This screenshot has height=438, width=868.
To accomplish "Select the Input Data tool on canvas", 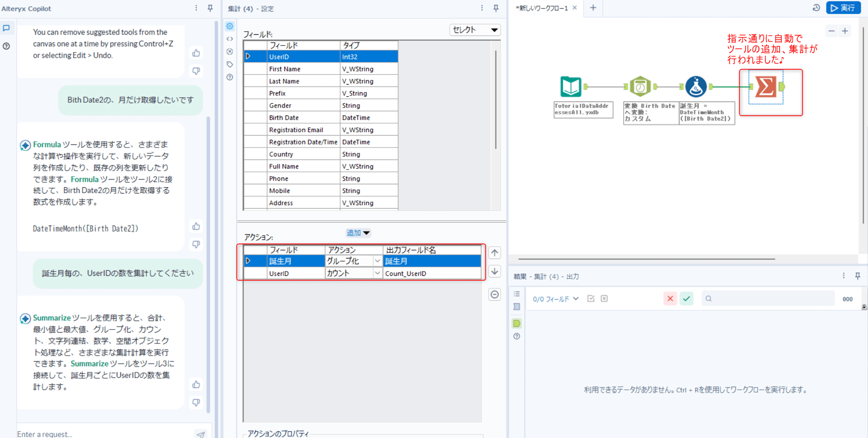I will (x=571, y=87).
